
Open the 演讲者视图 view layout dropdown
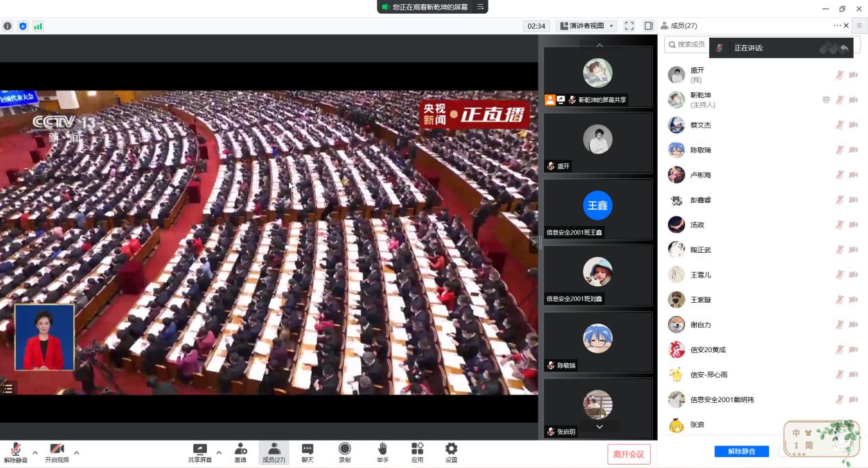[x=587, y=26]
